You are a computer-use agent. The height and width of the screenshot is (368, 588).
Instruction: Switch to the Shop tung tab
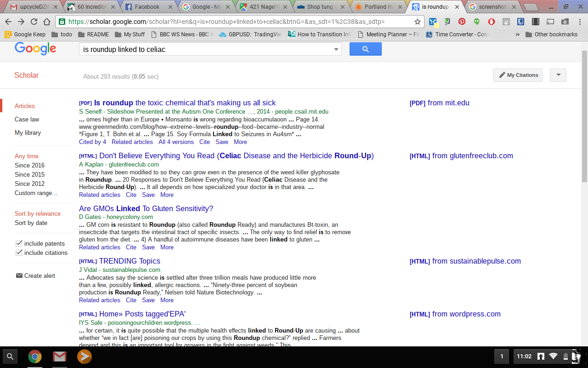click(x=320, y=7)
